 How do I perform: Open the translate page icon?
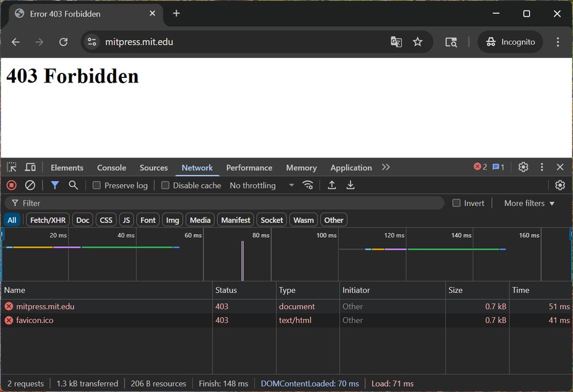(x=396, y=42)
